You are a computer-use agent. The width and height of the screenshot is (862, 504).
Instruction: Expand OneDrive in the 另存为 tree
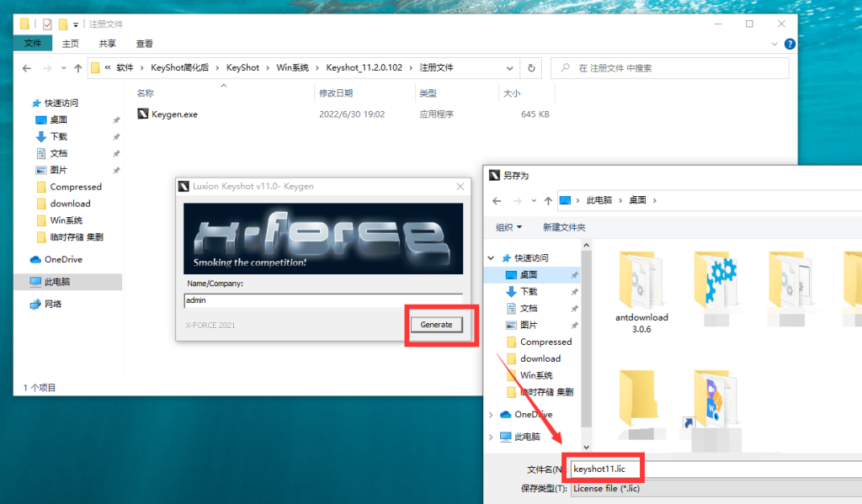491,415
